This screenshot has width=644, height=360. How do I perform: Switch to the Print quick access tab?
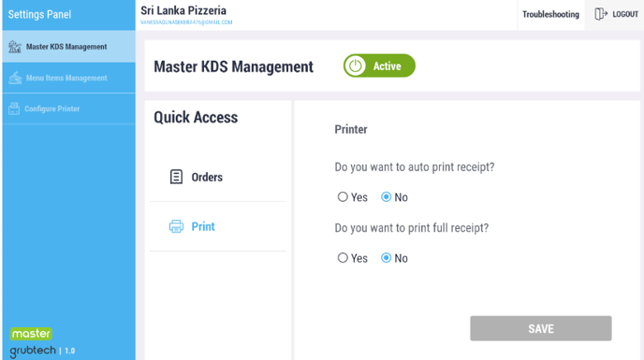point(218,226)
